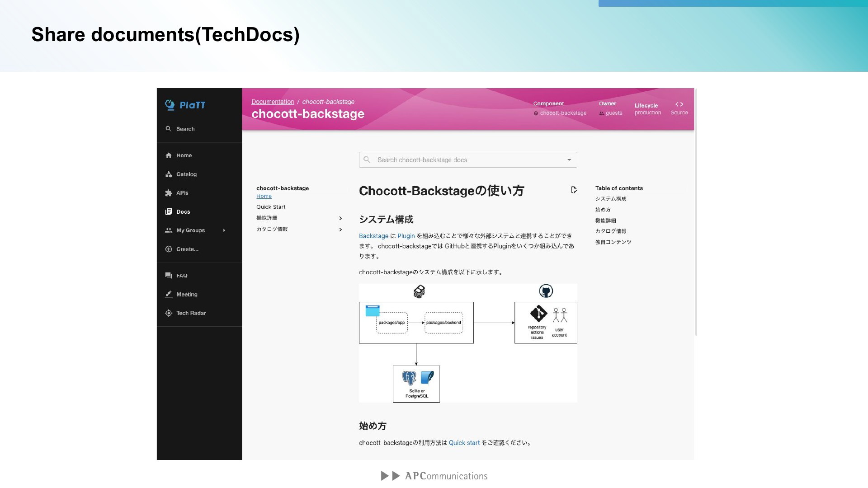Image resolution: width=868 pixels, height=488 pixels.
Task: Expand the 機能詳細 navigation section
Action: [340, 218]
